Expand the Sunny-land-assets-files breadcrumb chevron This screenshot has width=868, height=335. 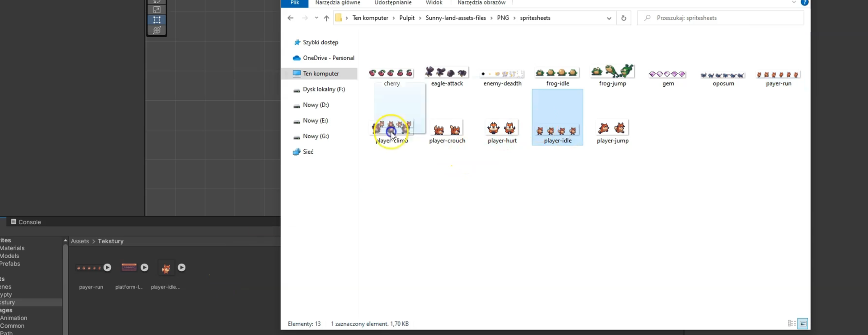click(x=491, y=18)
